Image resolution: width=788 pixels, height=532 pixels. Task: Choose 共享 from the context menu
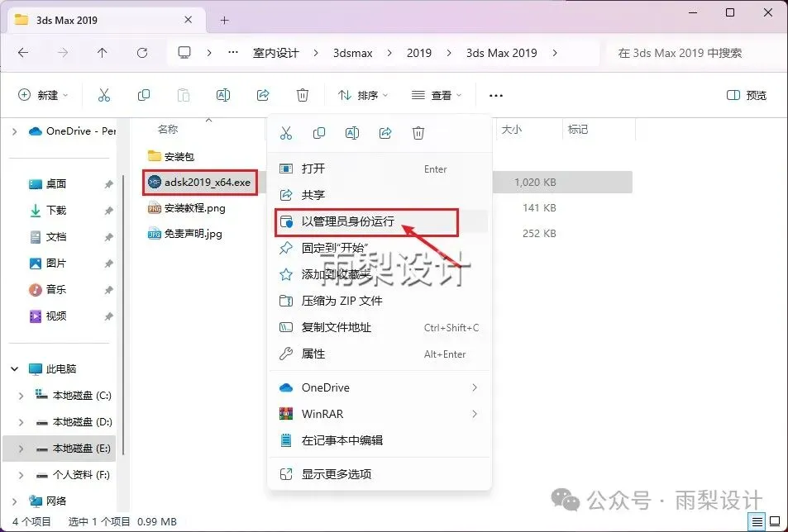(x=380, y=195)
